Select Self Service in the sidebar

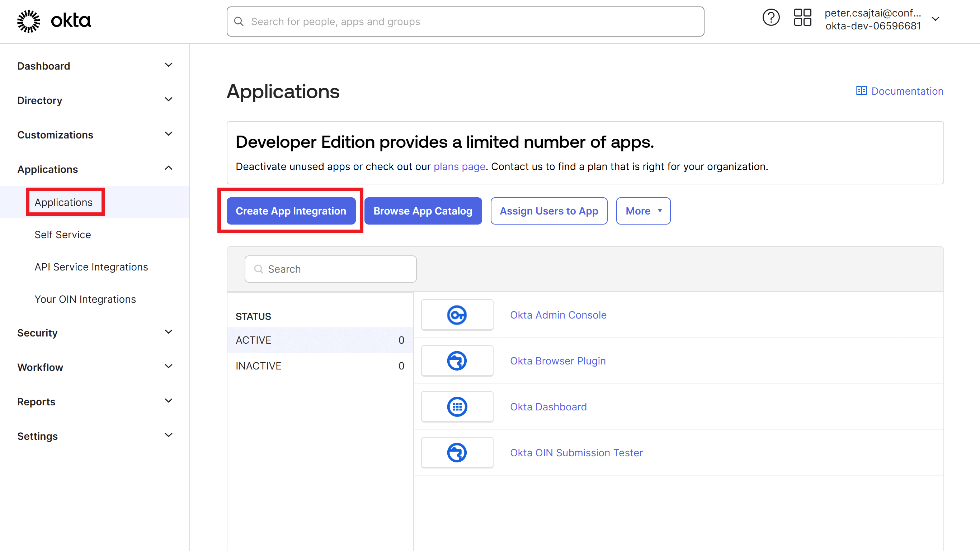tap(63, 234)
